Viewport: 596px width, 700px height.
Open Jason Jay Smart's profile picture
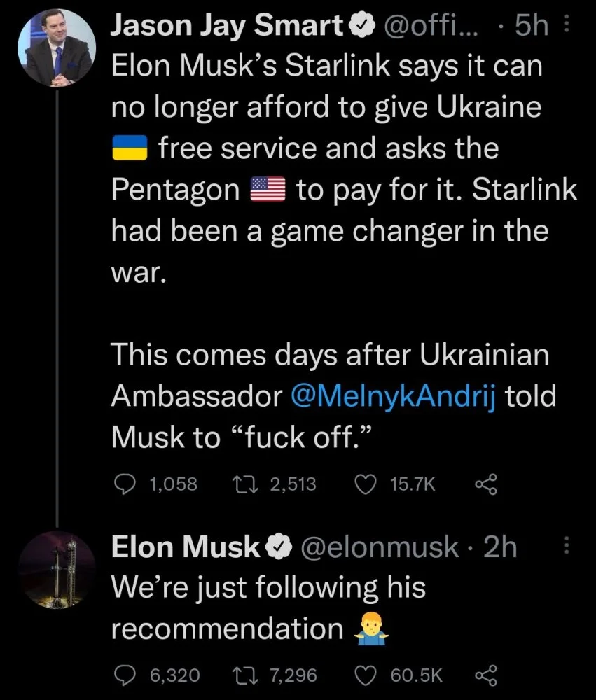57,50
